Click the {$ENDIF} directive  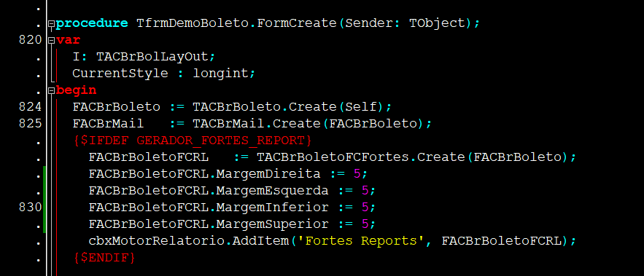coord(104,258)
